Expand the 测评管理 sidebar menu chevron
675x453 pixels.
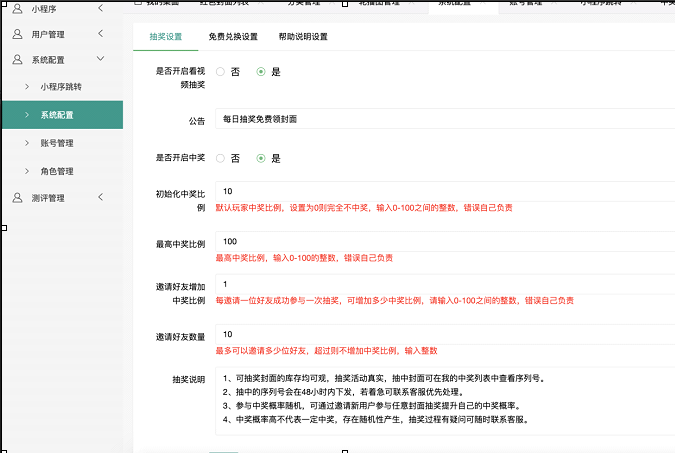pyautogui.click(x=100, y=198)
